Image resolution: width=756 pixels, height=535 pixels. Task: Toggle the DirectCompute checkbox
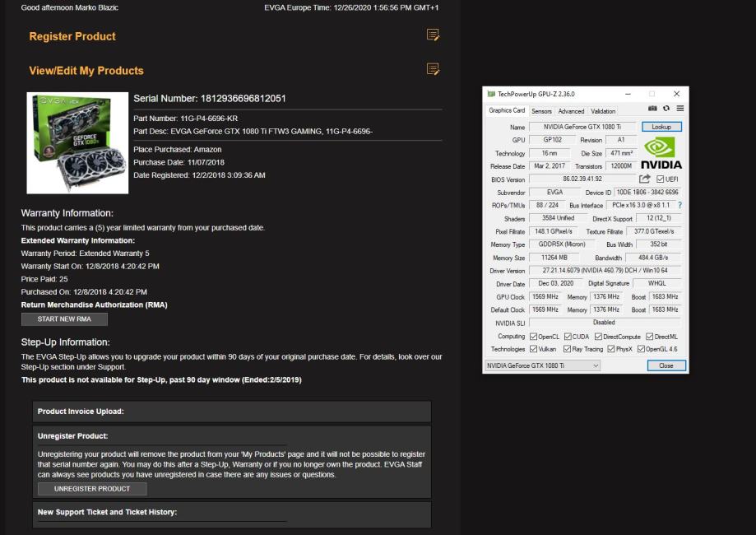tap(598, 337)
